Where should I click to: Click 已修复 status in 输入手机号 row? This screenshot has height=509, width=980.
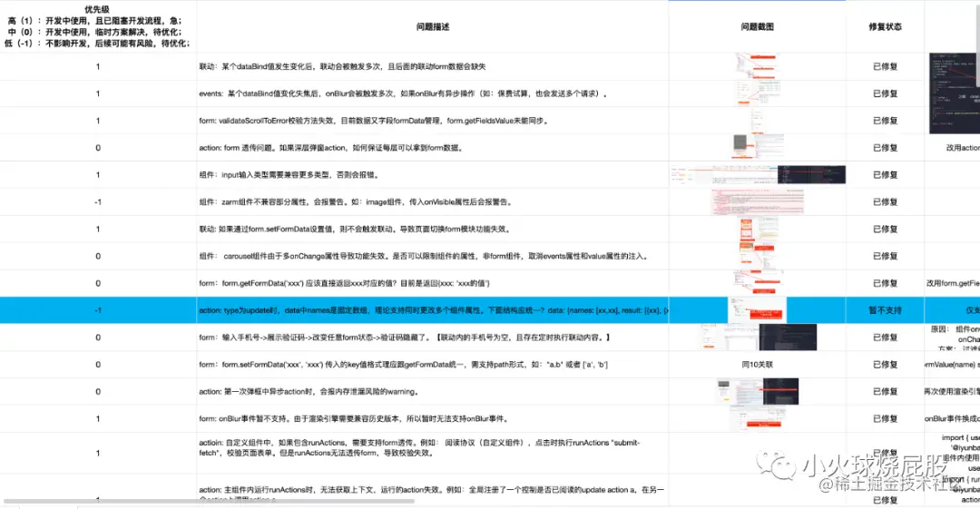[x=885, y=337]
